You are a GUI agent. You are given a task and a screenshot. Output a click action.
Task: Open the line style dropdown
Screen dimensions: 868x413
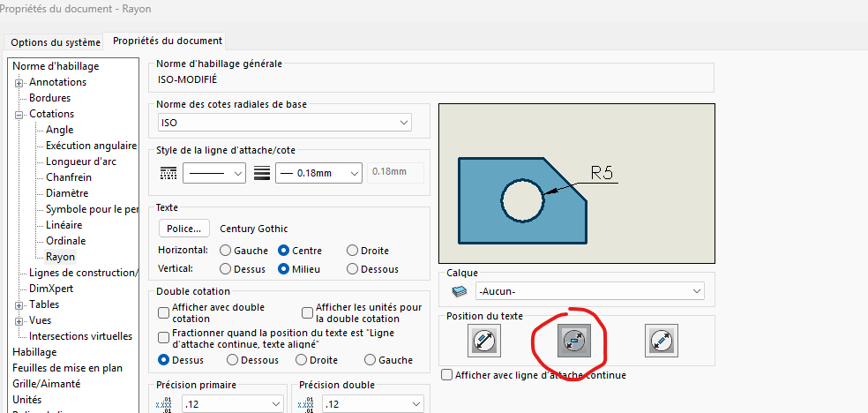coord(214,173)
